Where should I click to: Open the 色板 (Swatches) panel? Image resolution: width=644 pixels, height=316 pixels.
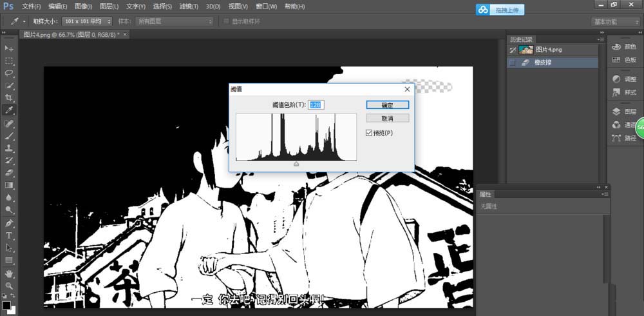click(624, 60)
